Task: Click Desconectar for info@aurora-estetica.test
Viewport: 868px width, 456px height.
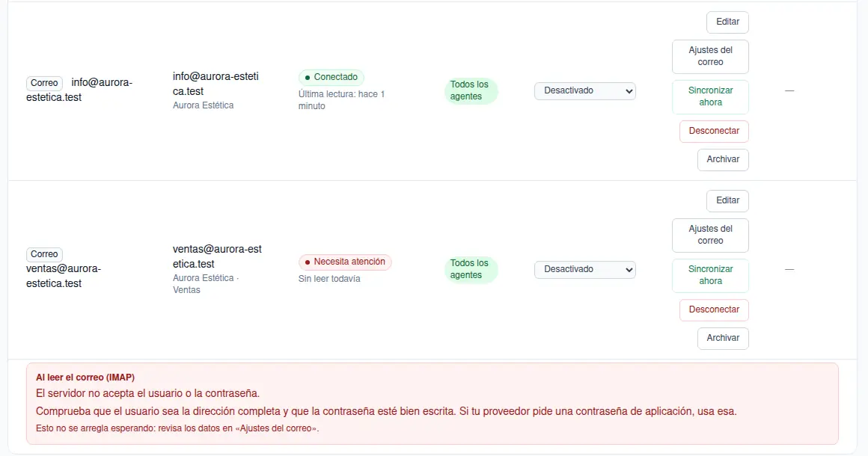Action: (x=714, y=131)
